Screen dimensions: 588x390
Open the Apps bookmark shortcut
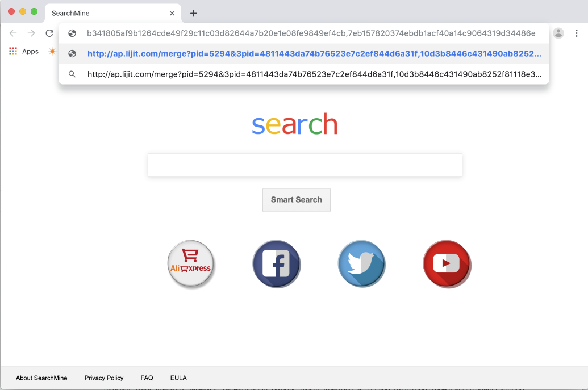click(x=24, y=51)
